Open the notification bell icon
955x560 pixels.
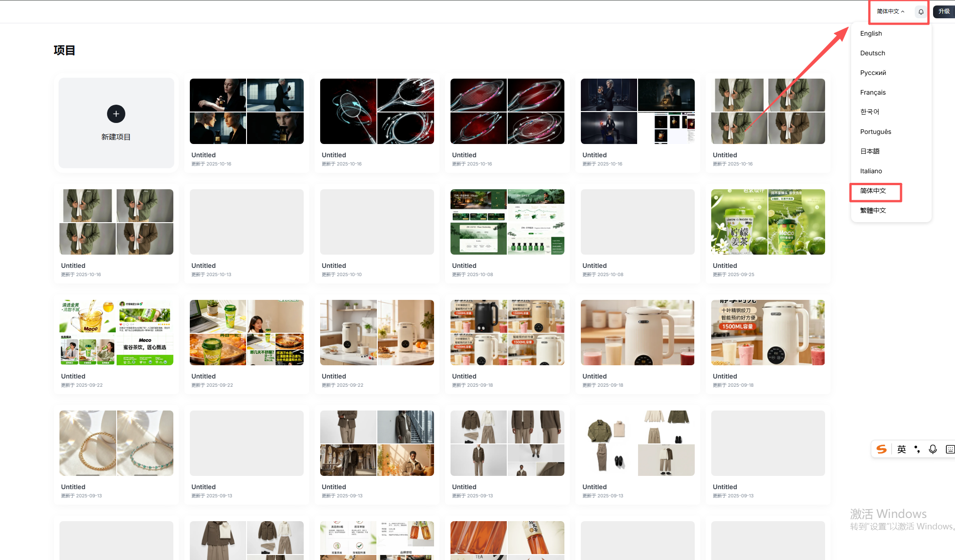[x=921, y=12]
